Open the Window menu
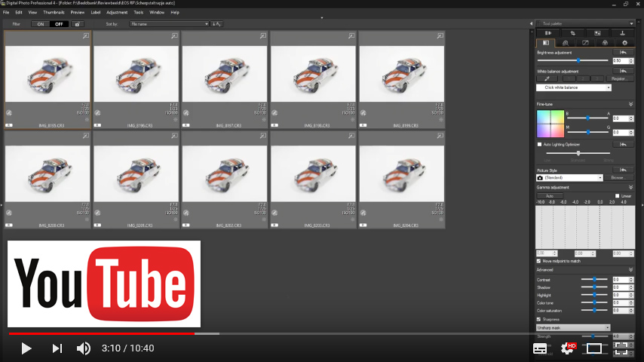 click(157, 12)
